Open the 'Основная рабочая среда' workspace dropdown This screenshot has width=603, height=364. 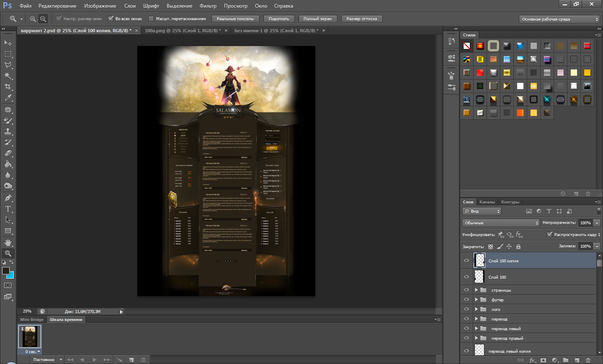(x=560, y=19)
